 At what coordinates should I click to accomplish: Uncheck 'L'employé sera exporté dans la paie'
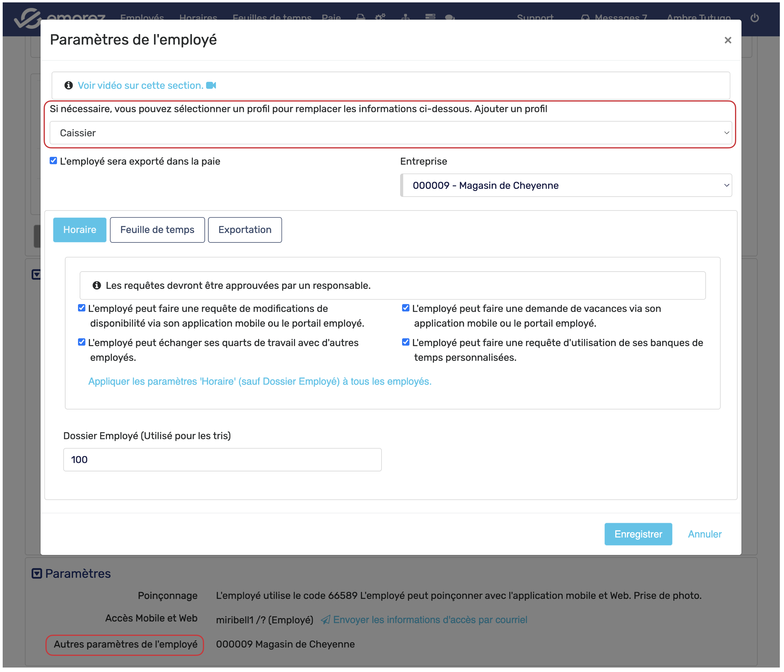[x=53, y=161]
